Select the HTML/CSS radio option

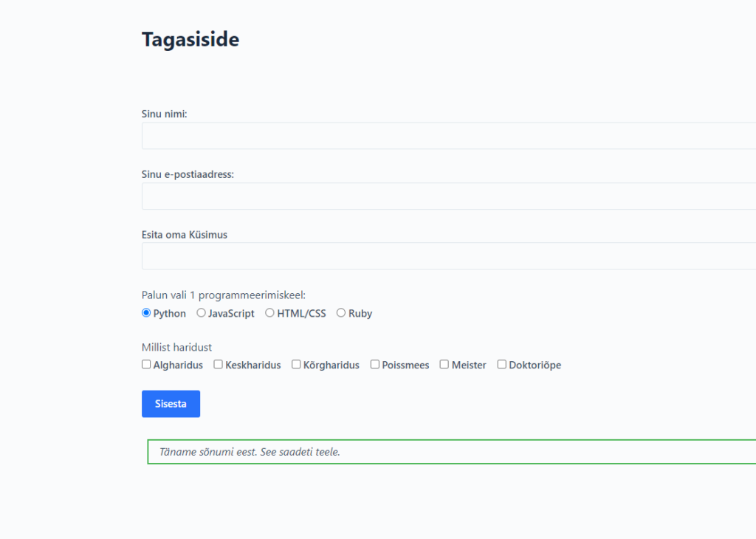(x=270, y=313)
